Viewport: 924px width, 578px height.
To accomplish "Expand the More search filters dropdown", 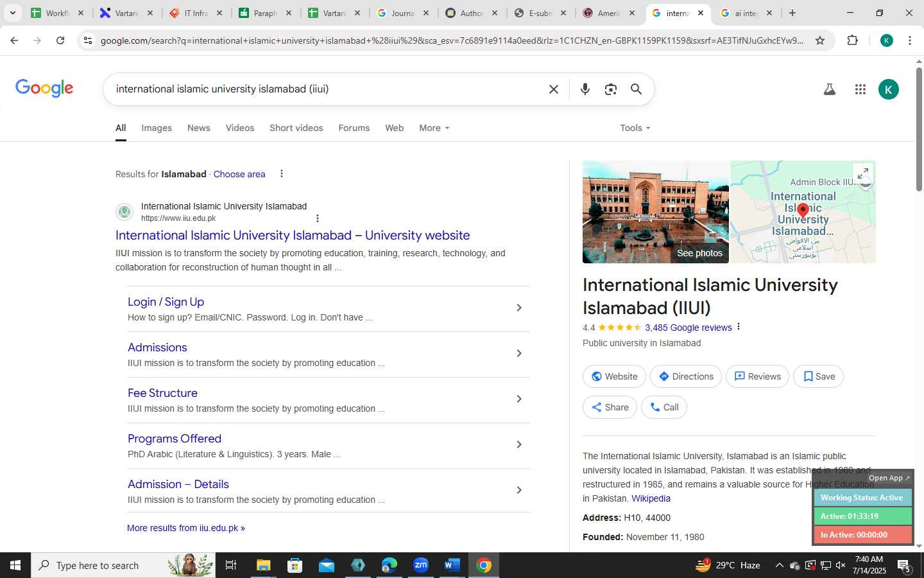I will (434, 128).
